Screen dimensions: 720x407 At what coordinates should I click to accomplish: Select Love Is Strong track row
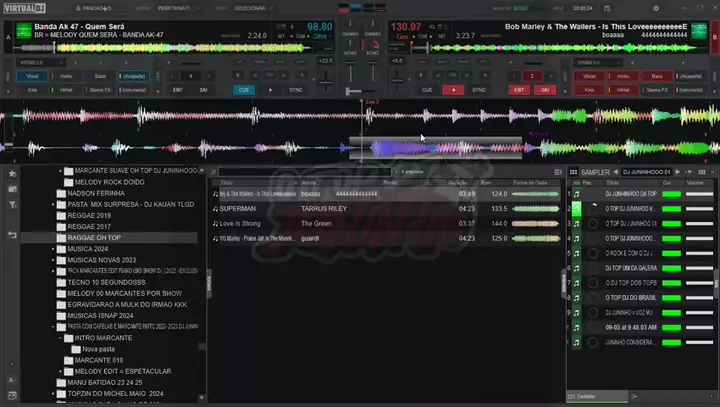click(x=386, y=224)
